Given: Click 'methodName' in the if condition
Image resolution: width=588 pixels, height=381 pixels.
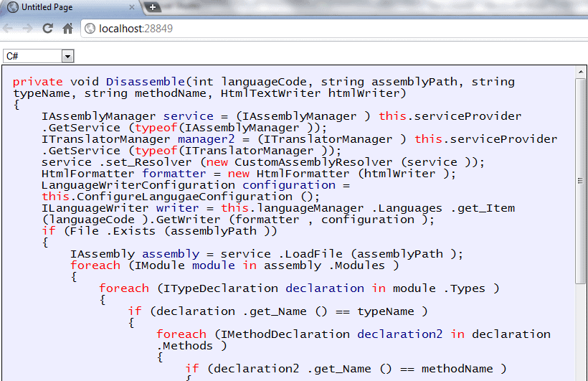Looking at the screenshot, I should (x=457, y=369).
